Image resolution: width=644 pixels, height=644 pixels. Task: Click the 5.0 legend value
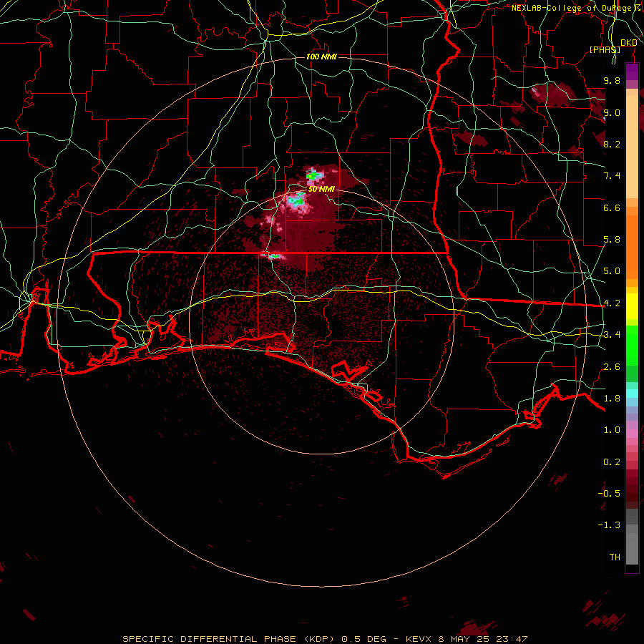(612, 271)
